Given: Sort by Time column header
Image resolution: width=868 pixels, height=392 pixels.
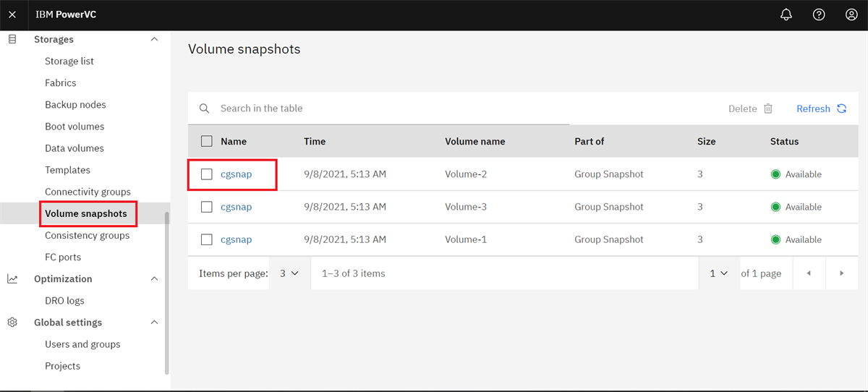Looking at the screenshot, I should (315, 142).
